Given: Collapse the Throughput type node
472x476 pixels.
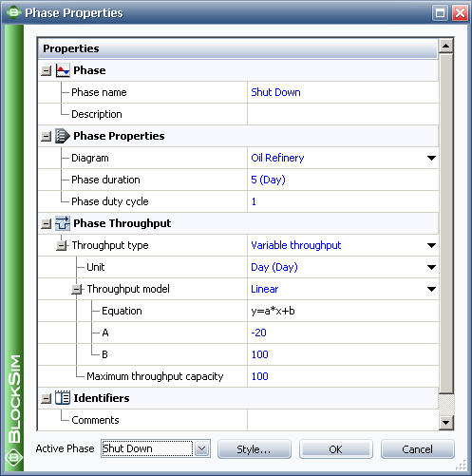Looking at the screenshot, I should [62, 245].
